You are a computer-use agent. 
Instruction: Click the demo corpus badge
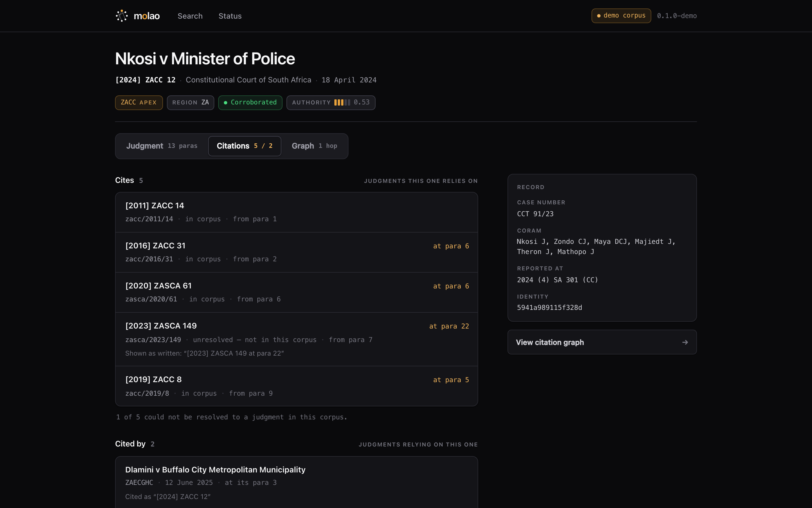pos(621,16)
